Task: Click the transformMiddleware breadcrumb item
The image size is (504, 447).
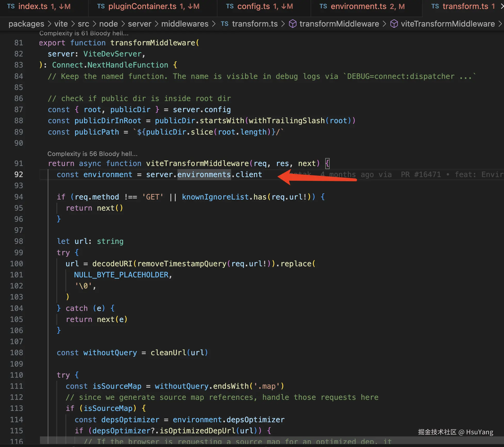Action: (339, 24)
